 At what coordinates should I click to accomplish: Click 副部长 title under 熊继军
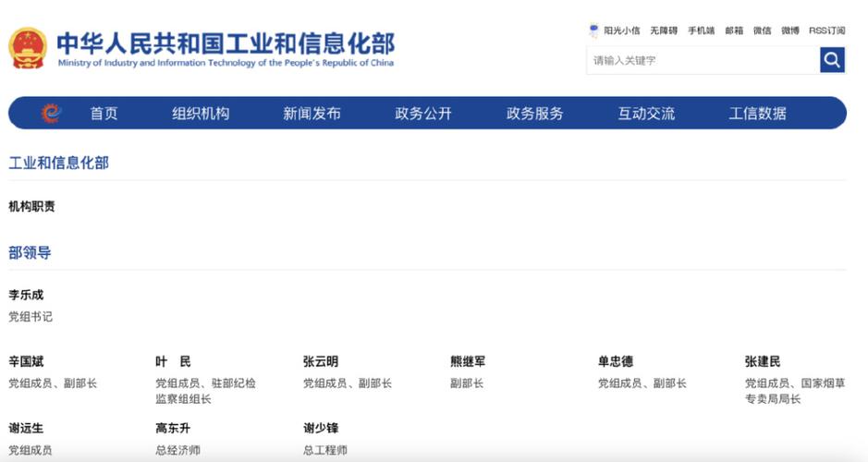tap(467, 383)
